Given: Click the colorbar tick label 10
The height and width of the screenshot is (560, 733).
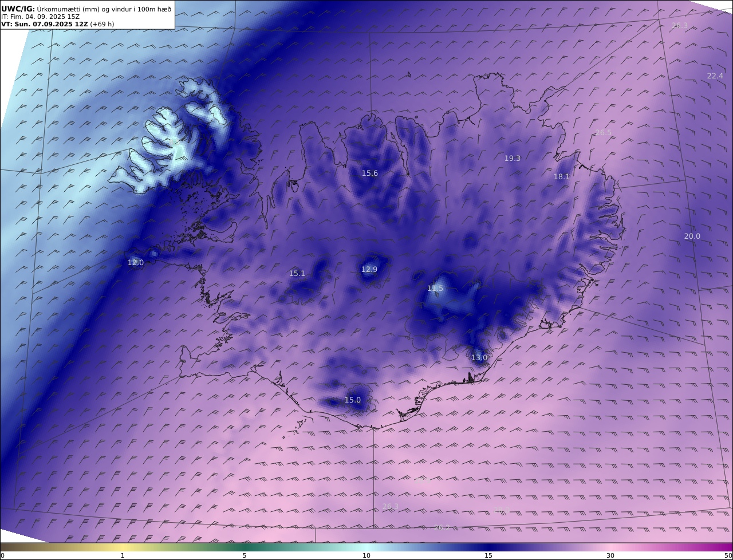Looking at the screenshot, I should [366, 555].
